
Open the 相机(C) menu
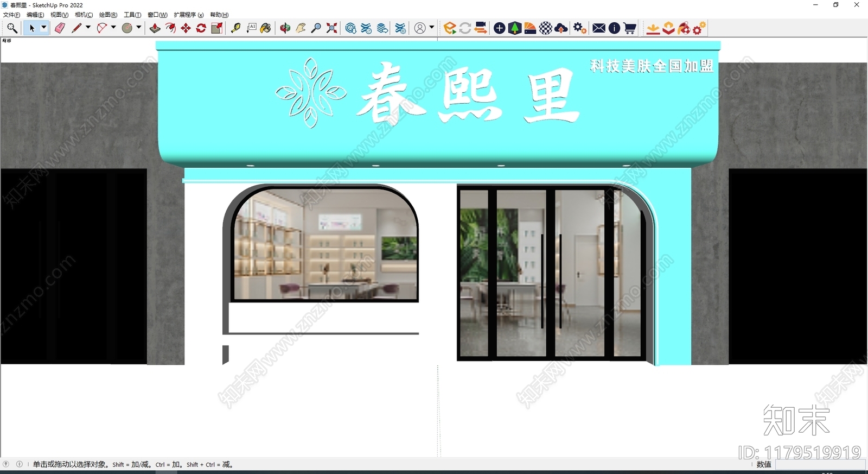[84, 15]
